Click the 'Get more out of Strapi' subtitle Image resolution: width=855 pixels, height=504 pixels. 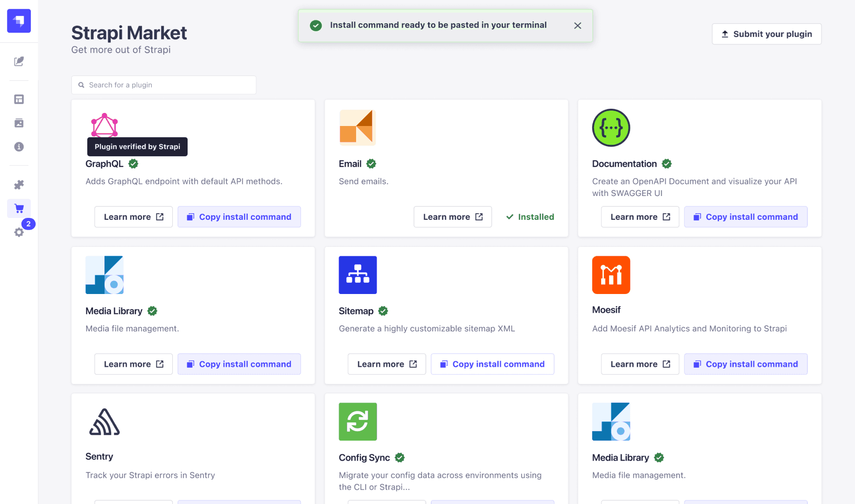tap(121, 50)
